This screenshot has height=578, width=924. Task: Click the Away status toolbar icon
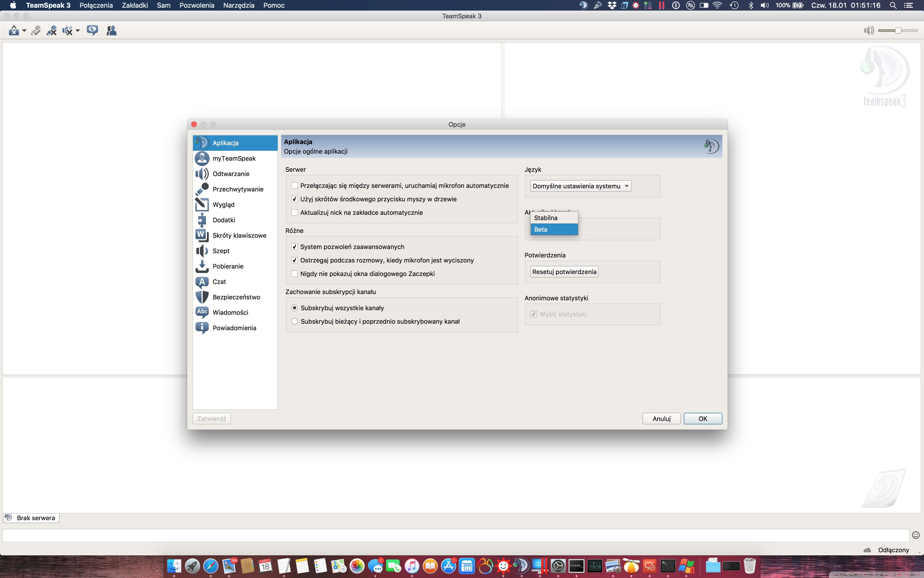click(92, 30)
